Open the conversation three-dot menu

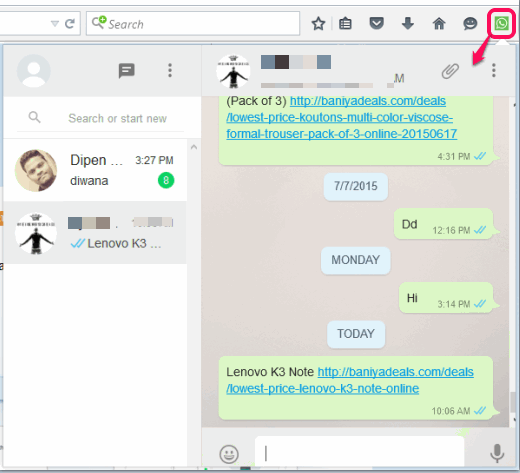click(x=494, y=70)
